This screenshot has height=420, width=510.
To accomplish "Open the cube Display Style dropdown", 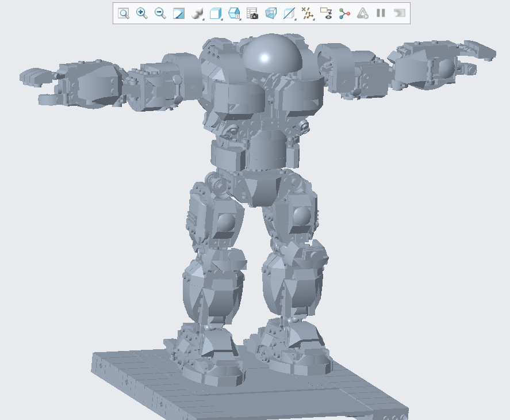I will point(216,13).
